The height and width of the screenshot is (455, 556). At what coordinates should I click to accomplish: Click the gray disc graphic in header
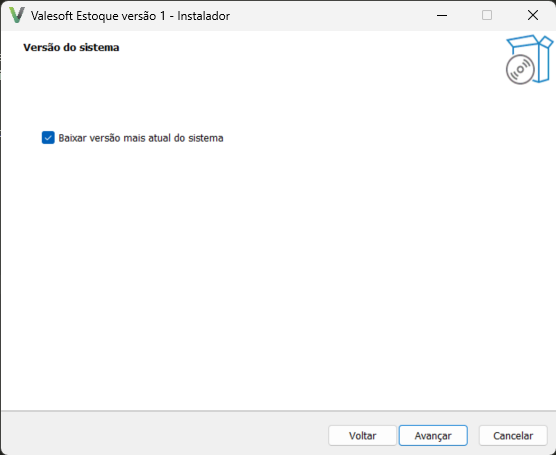[520, 70]
